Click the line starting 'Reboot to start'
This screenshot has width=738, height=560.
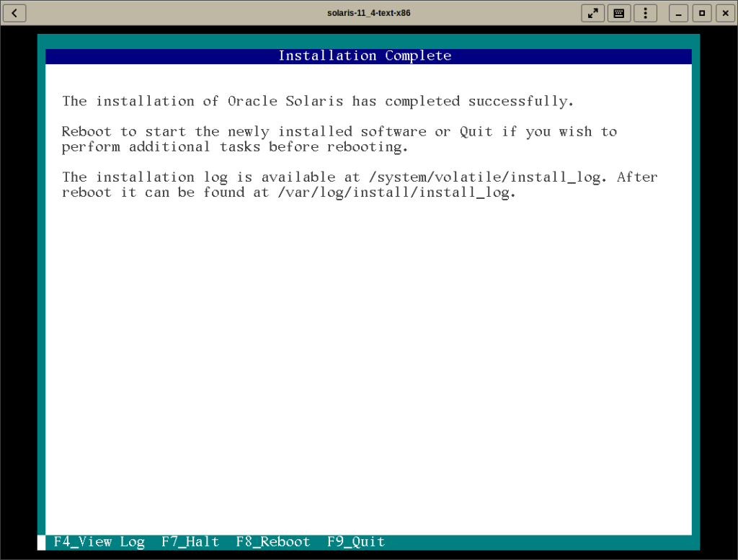339,132
